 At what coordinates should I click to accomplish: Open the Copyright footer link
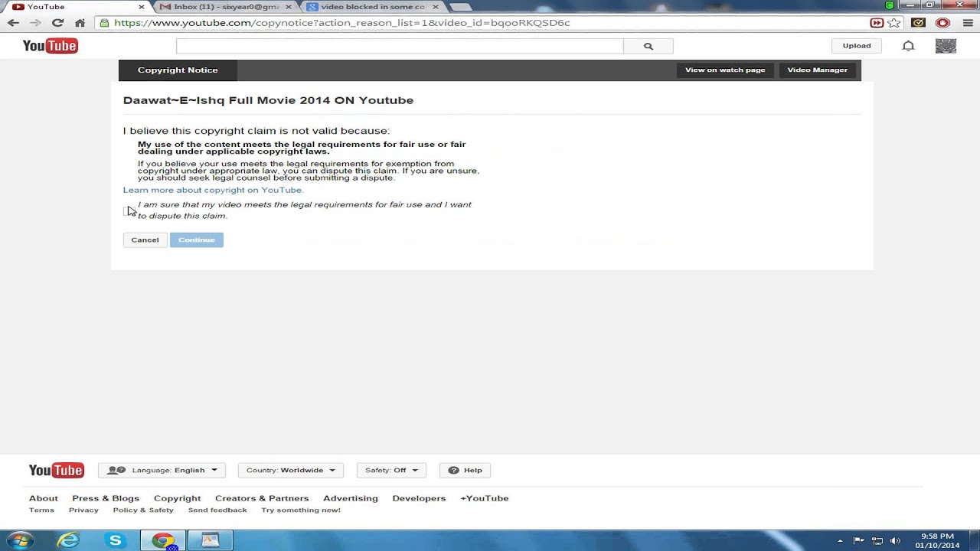click(x=177, y=498)
